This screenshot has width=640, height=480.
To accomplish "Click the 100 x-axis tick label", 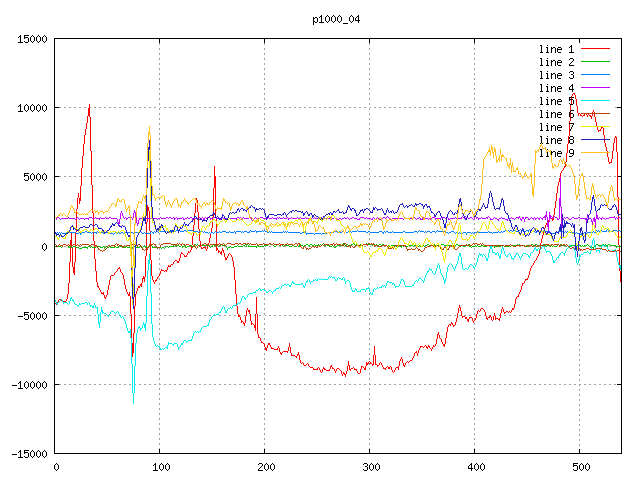I will [160, 467].
